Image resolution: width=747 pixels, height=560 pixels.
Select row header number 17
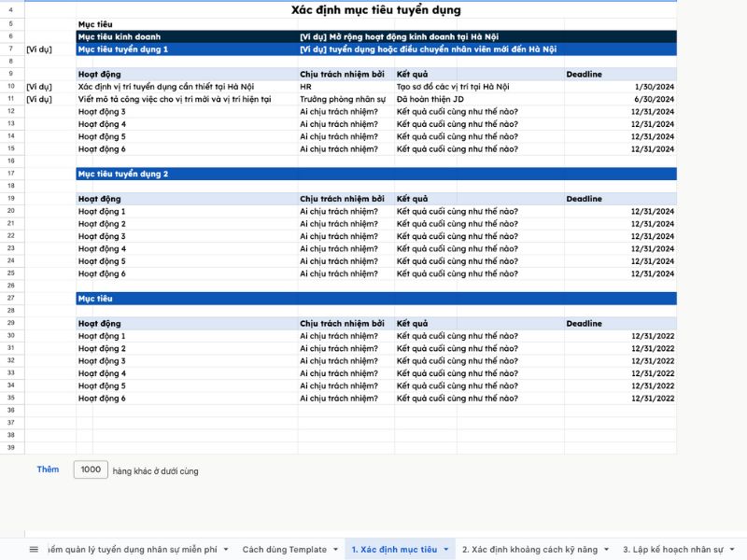pyautogui.click(x=10, y=174)
